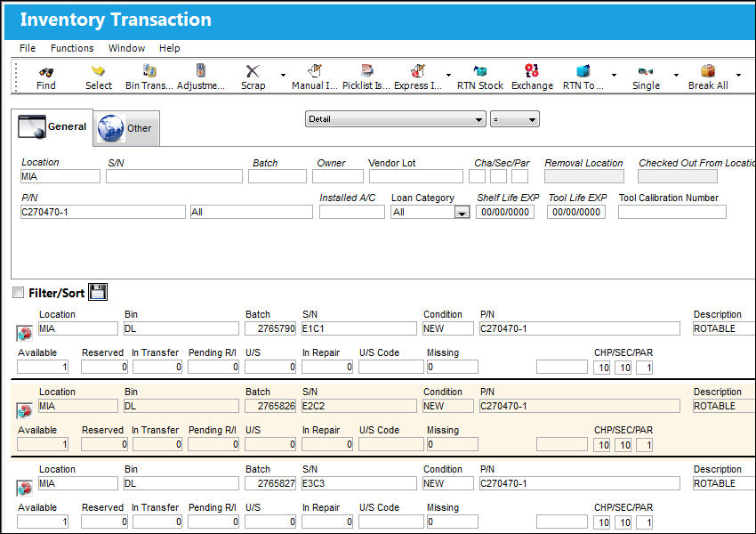
Task: Expand the arrow next to Single
Action: tap(676, 75)
